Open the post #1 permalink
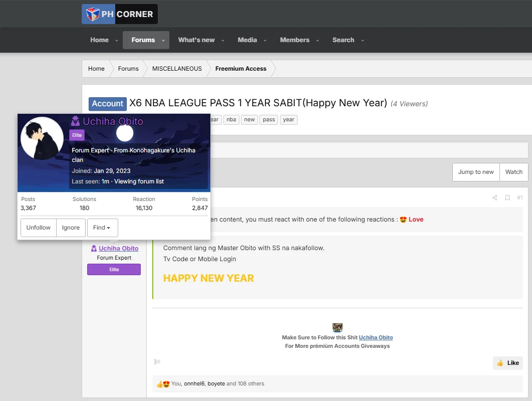Image resolution: width=532 pixels, height=401 pixels. coord(520,197)
